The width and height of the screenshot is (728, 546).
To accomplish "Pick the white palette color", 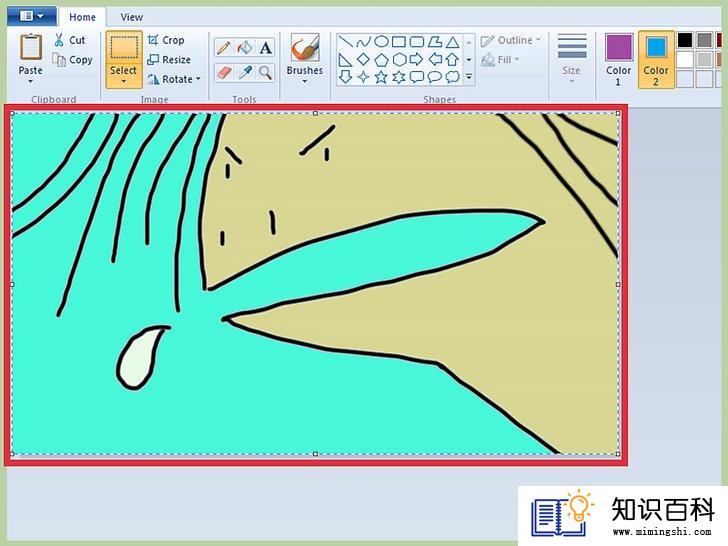I will (685, 59).
